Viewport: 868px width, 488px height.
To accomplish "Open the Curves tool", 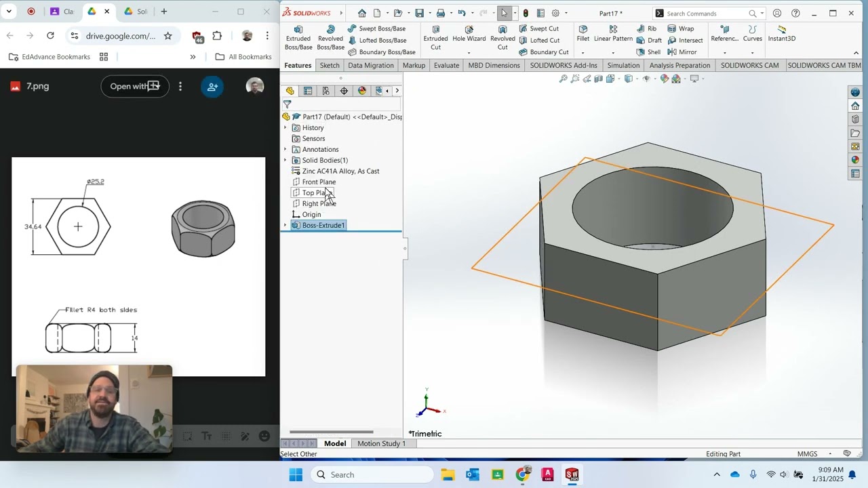I will pos(753,34).
